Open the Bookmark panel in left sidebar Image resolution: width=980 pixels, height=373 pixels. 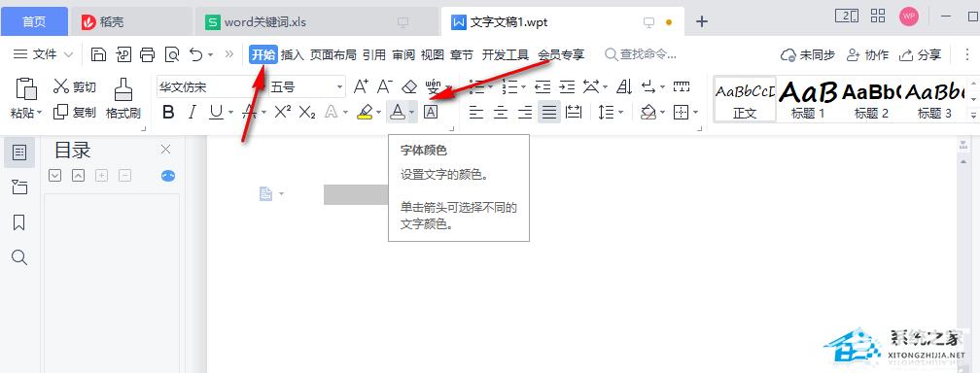pyautogui.click(x=19, y=222)
